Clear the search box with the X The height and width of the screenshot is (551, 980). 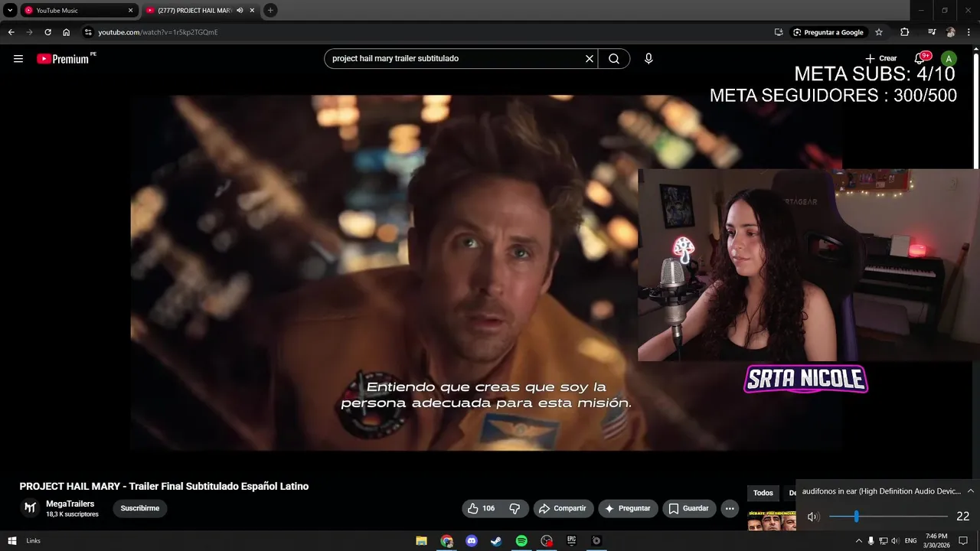[x=590, y=59]
